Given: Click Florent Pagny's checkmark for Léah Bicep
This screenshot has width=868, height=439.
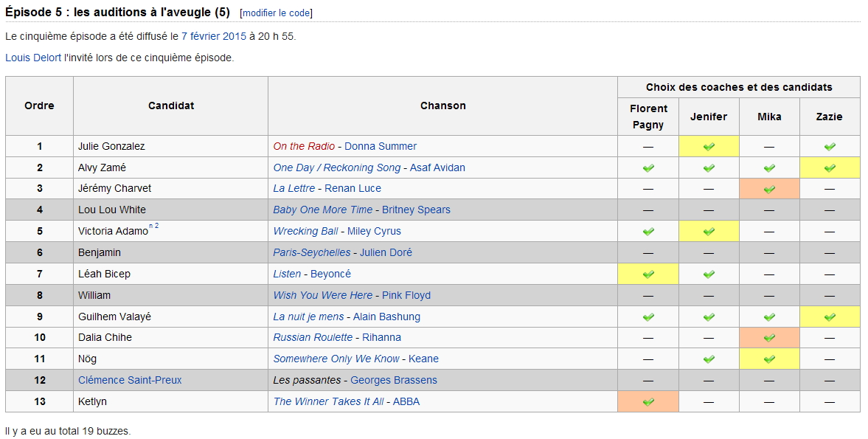Looking at the screenshot, I should (648, 274).
